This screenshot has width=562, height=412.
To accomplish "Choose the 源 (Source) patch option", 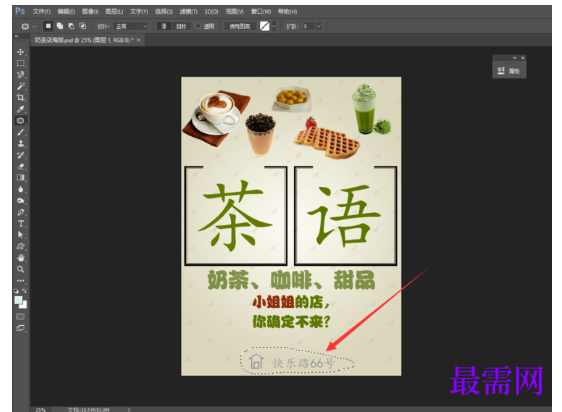I will 163,26.
